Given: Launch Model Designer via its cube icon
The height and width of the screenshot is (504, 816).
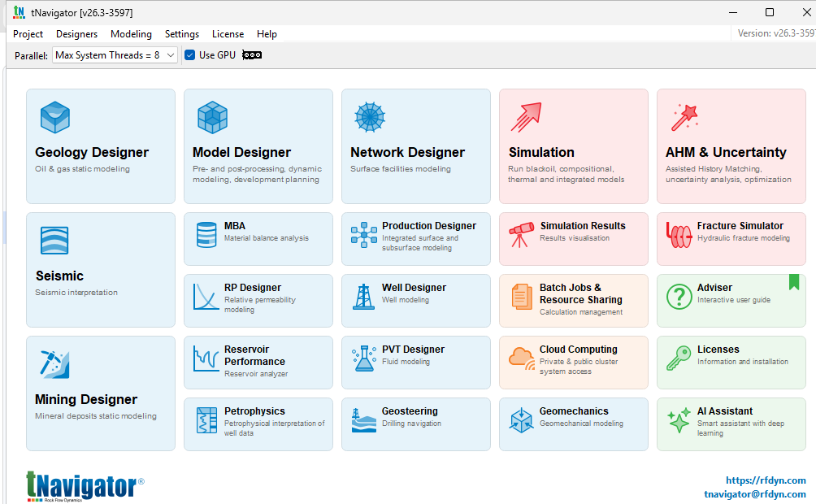Looking at the screenshot, I should click(212, 117).
